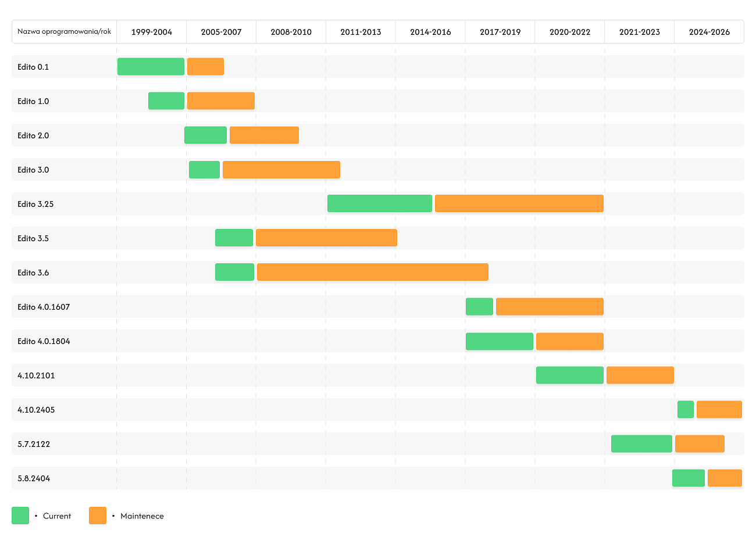
Task: Click the orange Maintenance bar for 4.10.2405
Action: click(719, 410)
